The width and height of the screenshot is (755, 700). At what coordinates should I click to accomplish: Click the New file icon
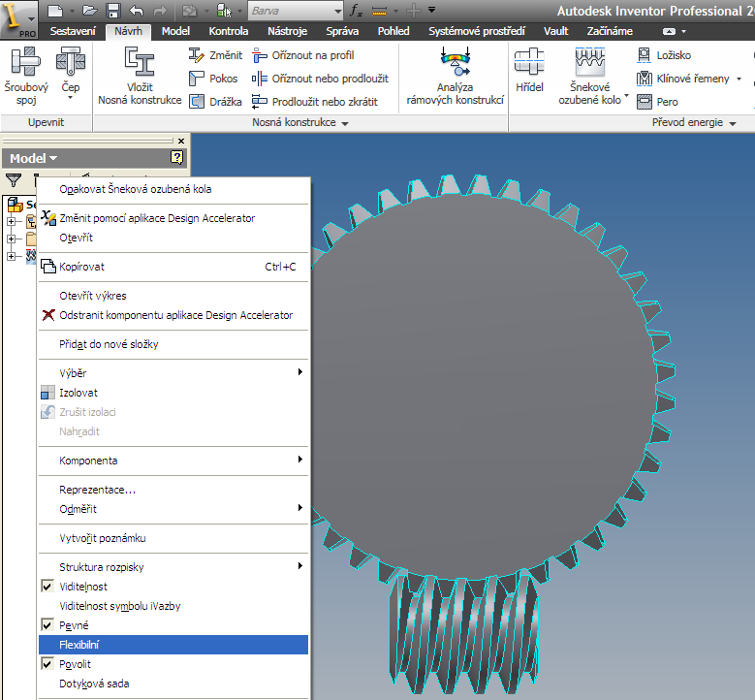tap(55, 11)
